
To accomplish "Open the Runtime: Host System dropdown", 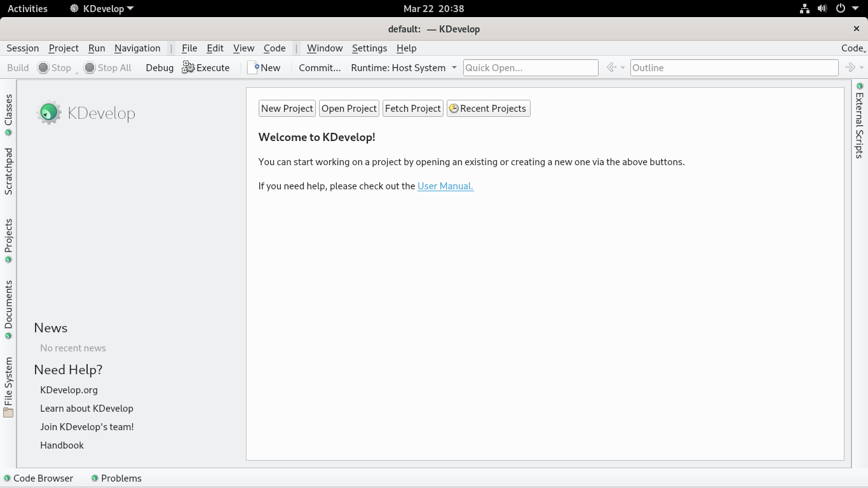I will coord(403,67).
